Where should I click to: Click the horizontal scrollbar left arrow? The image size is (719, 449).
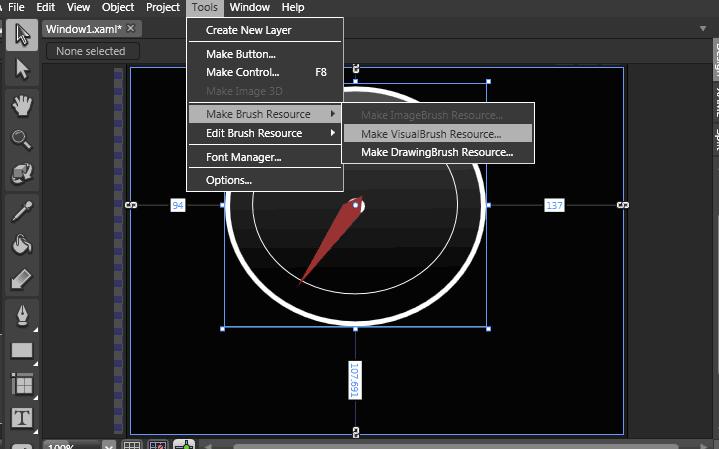[x=208, y=446]
